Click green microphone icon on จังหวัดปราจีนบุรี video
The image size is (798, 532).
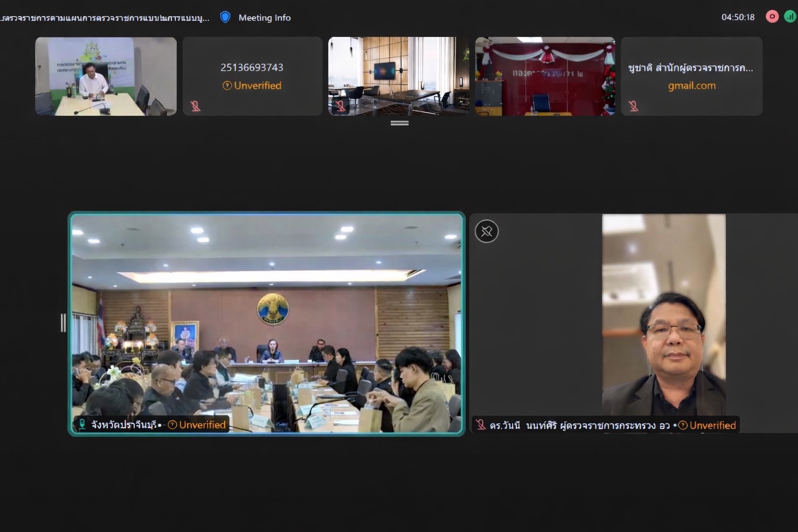(82, 424)
